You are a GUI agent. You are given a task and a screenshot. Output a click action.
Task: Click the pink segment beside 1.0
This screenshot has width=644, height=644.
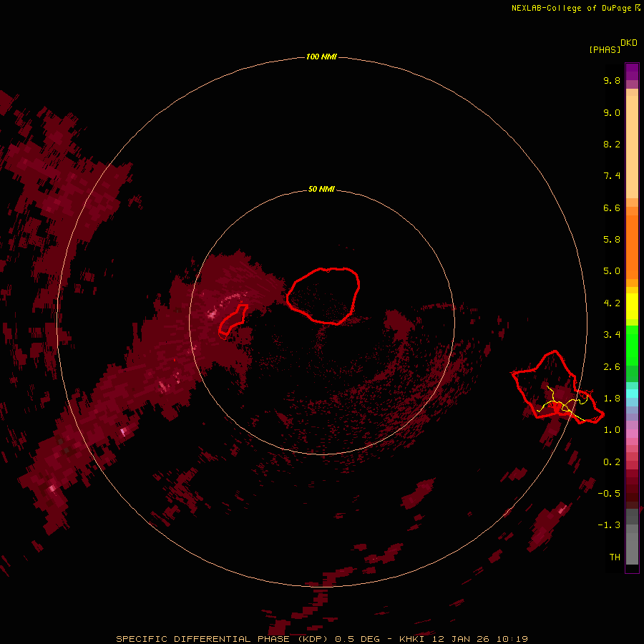coord(632,434)
